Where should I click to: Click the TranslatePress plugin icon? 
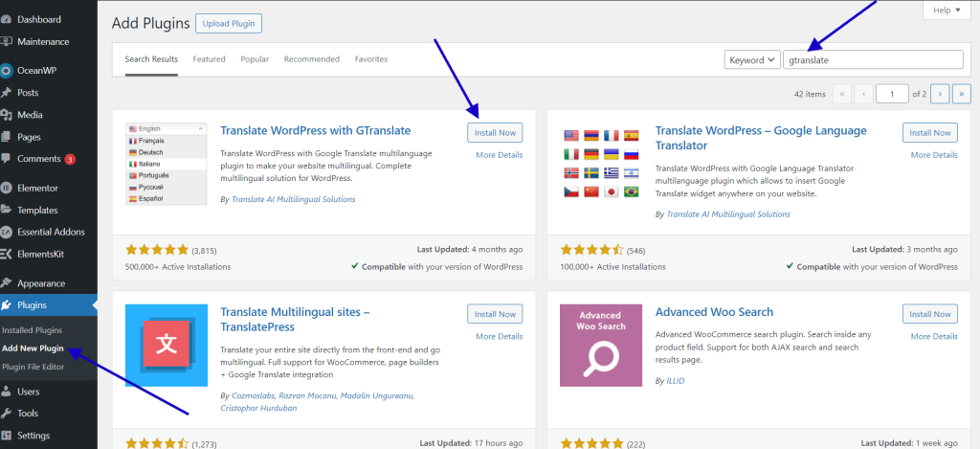tap(167, 346)
